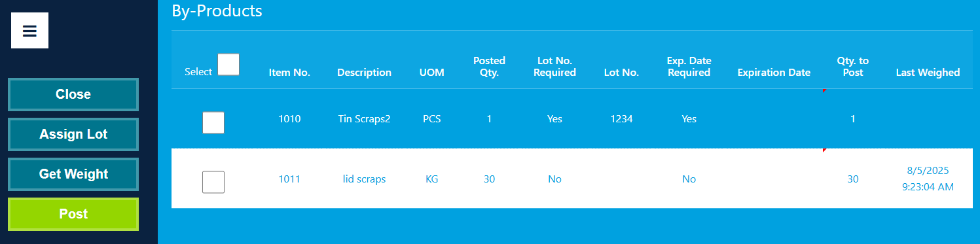Click the Close button
980x244 pixels.
[x=73, y=95]
